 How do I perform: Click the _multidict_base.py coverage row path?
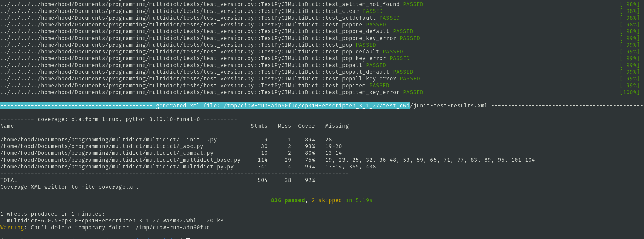(x=120, y=160)
